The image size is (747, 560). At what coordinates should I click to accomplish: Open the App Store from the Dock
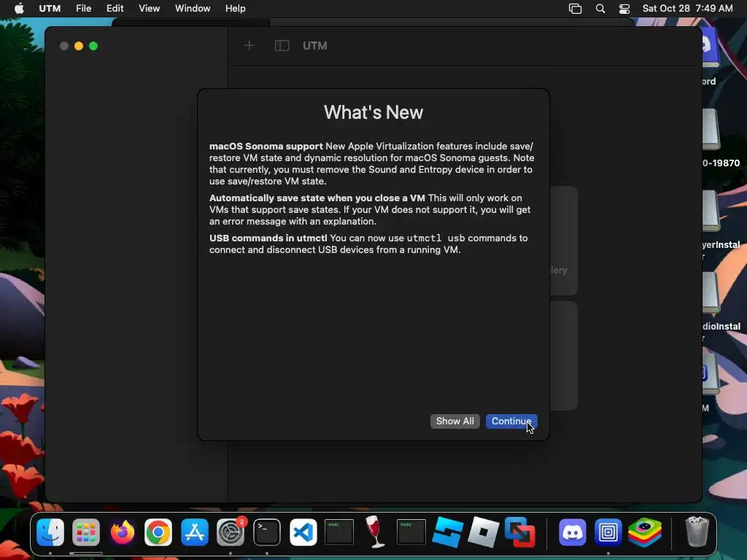pyautogui.click(x=194, y=532)
